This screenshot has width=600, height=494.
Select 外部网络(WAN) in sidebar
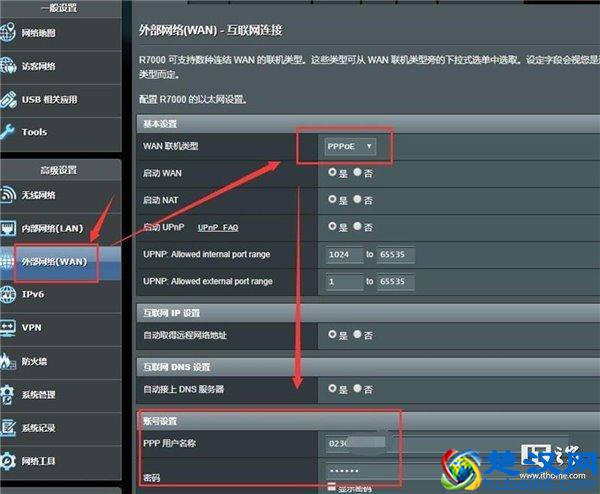pos(61,262)
